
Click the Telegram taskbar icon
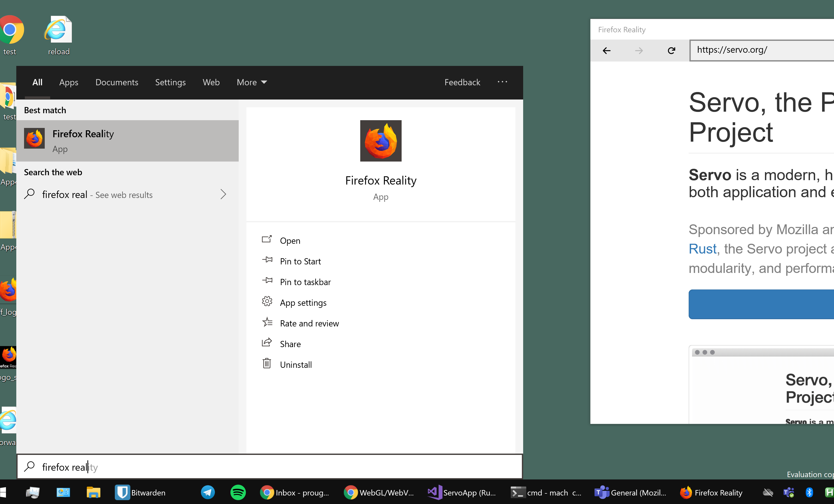pyautogui.click(x=207, y=493)
